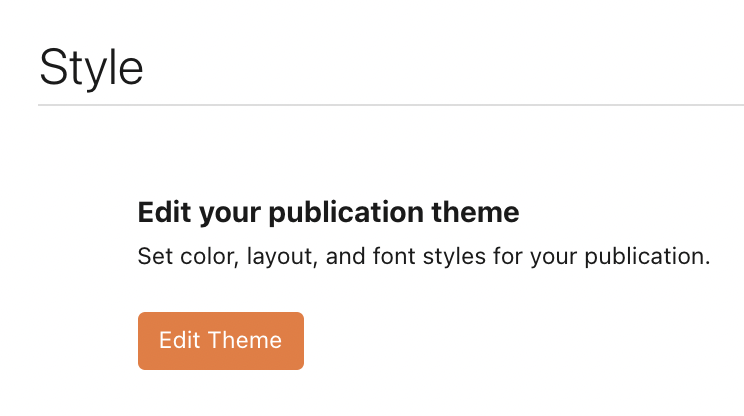
Task: Click the 'Edit your publication theme' heading
Action: click(328, 212)
